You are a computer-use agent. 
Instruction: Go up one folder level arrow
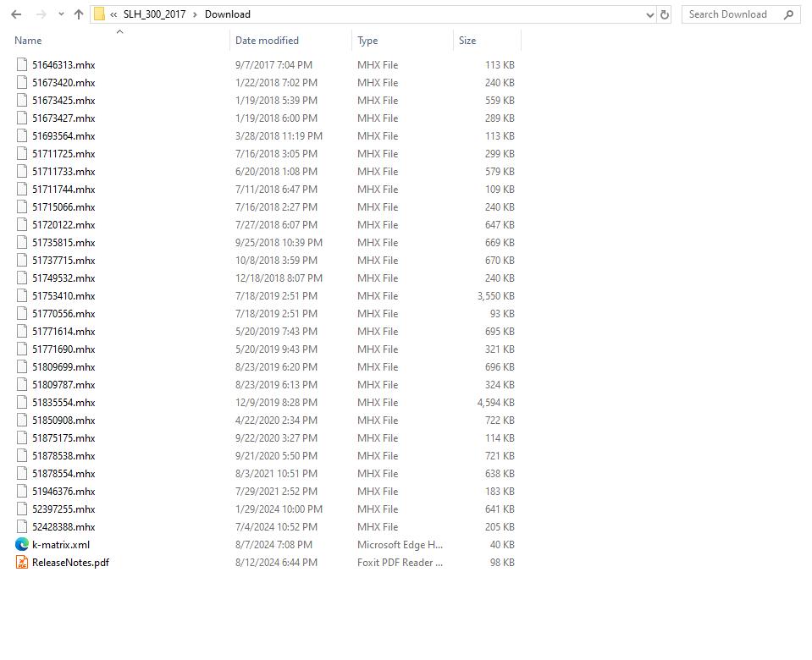(79, 14)
